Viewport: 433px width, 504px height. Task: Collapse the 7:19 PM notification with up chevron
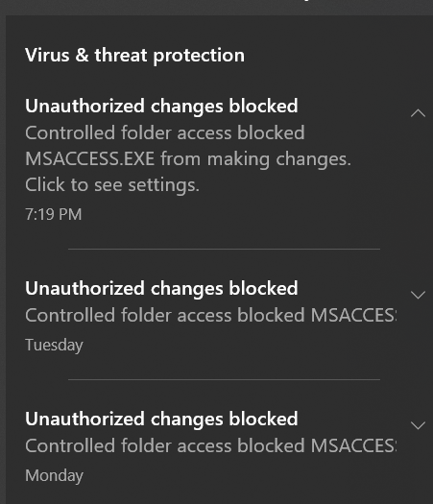click(x=418, y=113)
